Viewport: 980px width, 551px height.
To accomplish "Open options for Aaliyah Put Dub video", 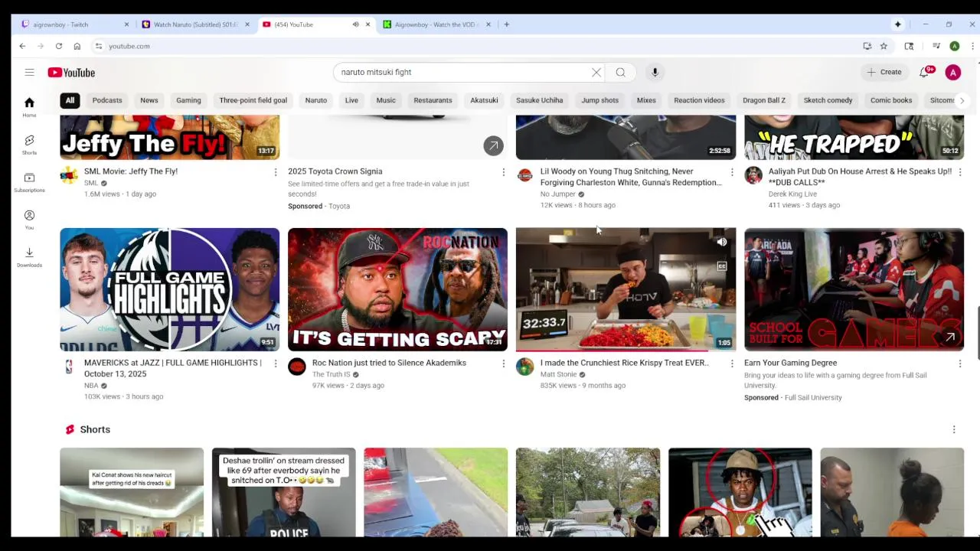I will point(960,172).
